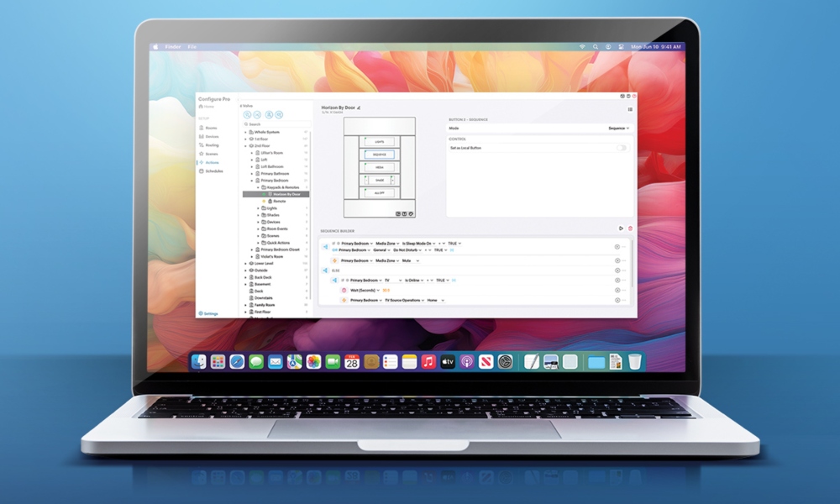Collapse the Primary Bedroom tree node
The width and height of the screenshot is (840, 504).
(252, 181)
